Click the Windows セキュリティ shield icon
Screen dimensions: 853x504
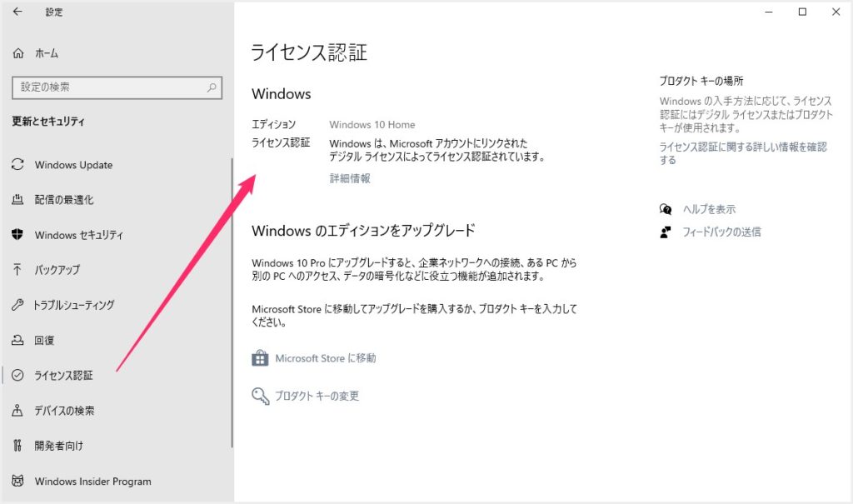coord(17,235)
